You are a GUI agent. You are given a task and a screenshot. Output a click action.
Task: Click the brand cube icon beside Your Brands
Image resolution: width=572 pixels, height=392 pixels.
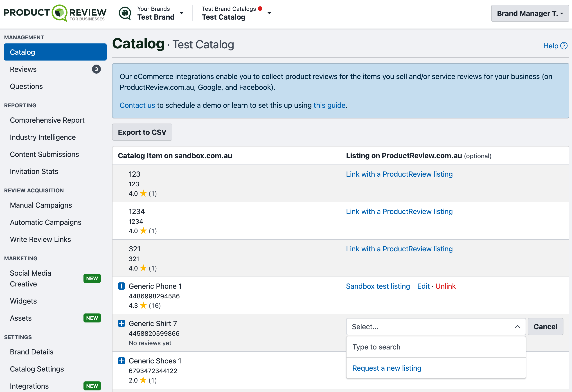coord(125,13)
